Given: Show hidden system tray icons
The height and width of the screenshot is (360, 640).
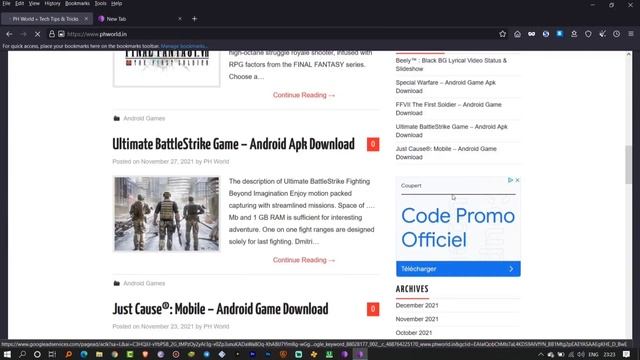Looking at the screenshot, I should [541, 355].
